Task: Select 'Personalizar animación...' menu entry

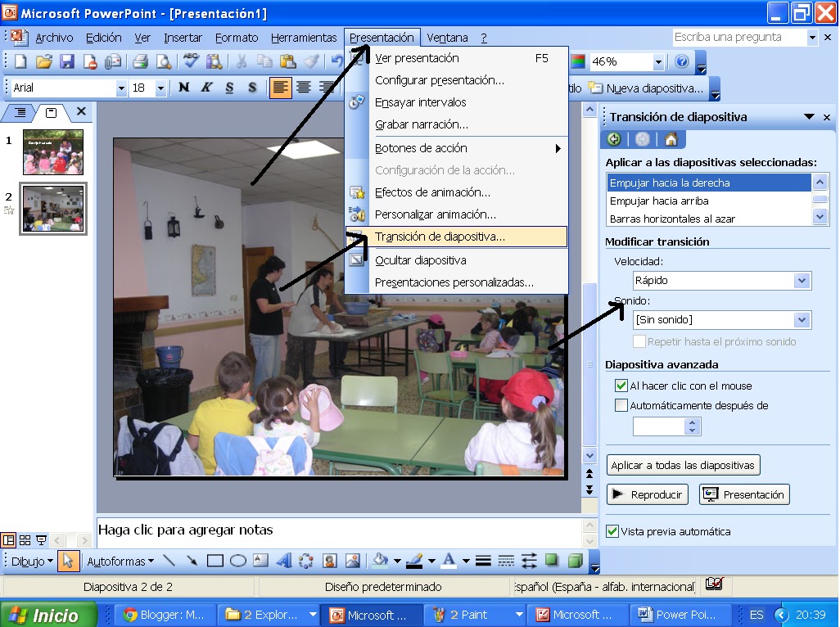Action: (456, 214)
